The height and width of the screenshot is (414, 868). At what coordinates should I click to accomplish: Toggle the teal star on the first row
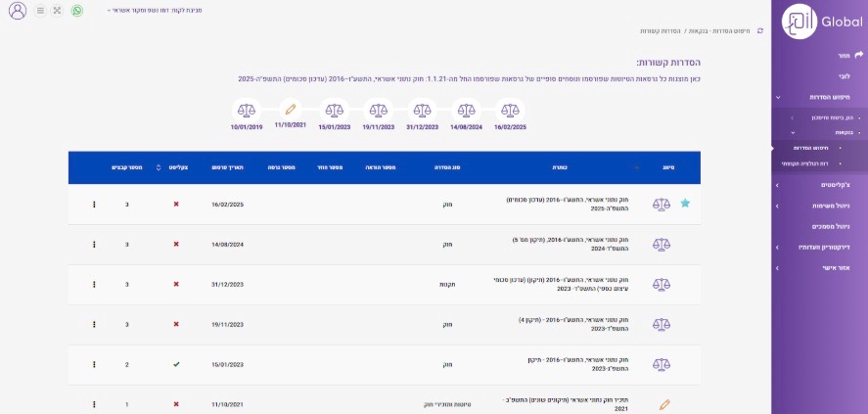(x=685, y=204)
